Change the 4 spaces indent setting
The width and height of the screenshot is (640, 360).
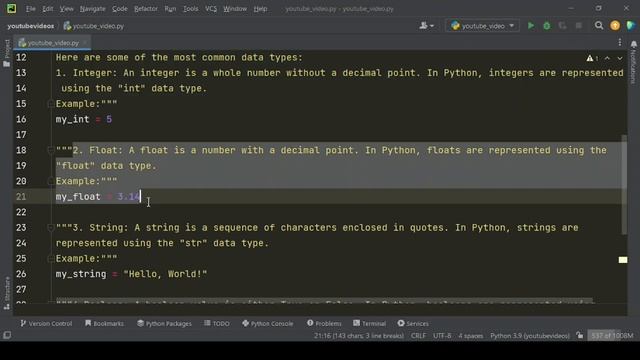[471, 336]
